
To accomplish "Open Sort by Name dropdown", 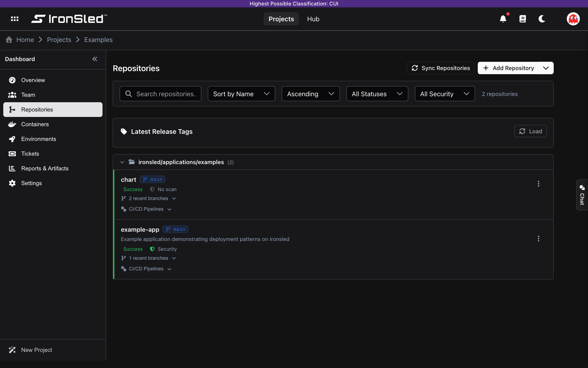I will [241, 94].
